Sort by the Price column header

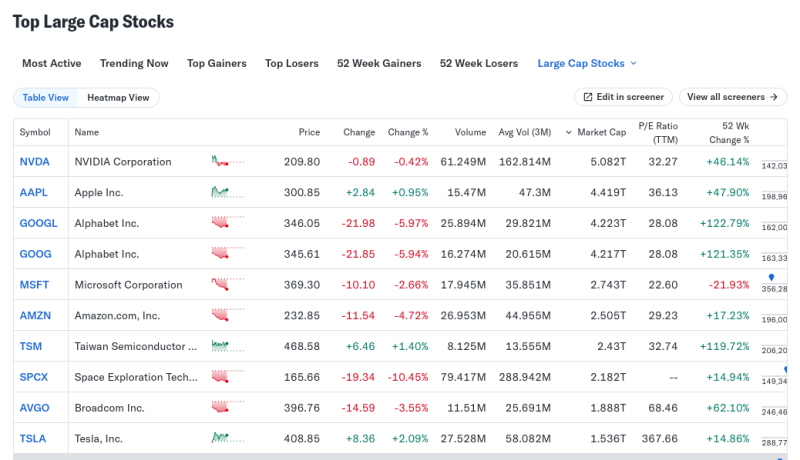(x=309, y=132)
